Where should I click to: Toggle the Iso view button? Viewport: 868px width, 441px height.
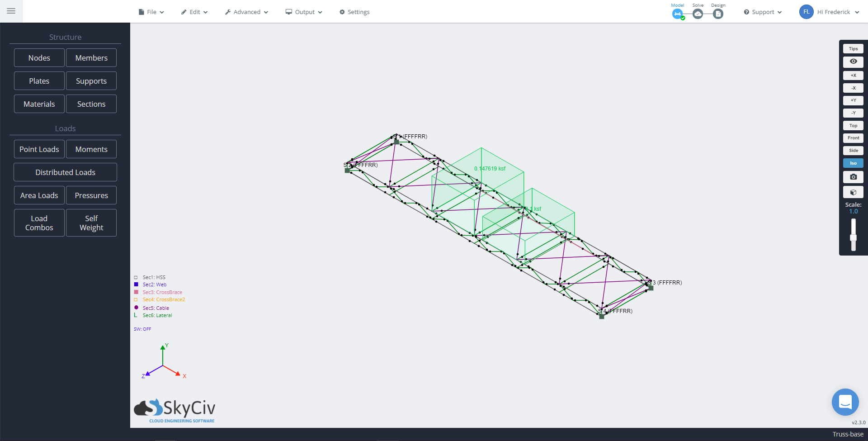coord(853,163)
